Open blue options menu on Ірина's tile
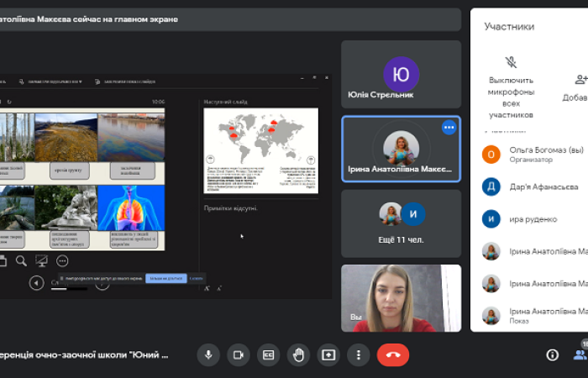This screenshot has height=378, width=588. (449, 128)
